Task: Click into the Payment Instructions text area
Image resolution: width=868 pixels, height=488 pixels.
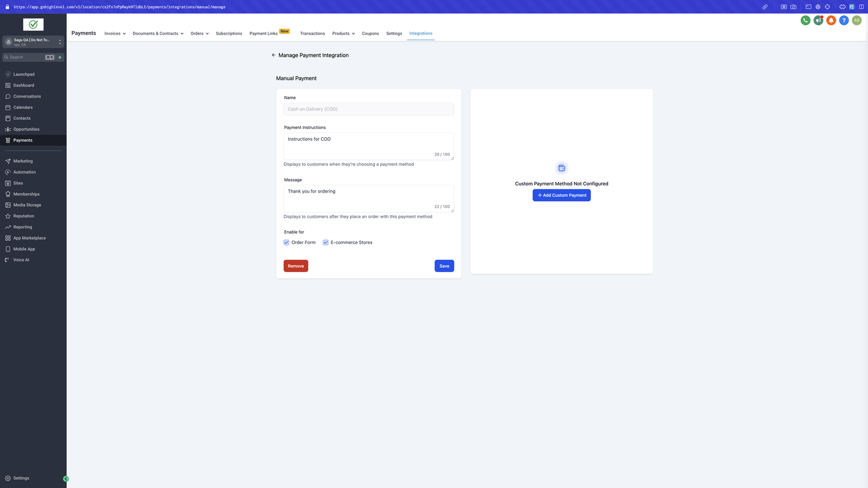Action: (x=368, y=145)
